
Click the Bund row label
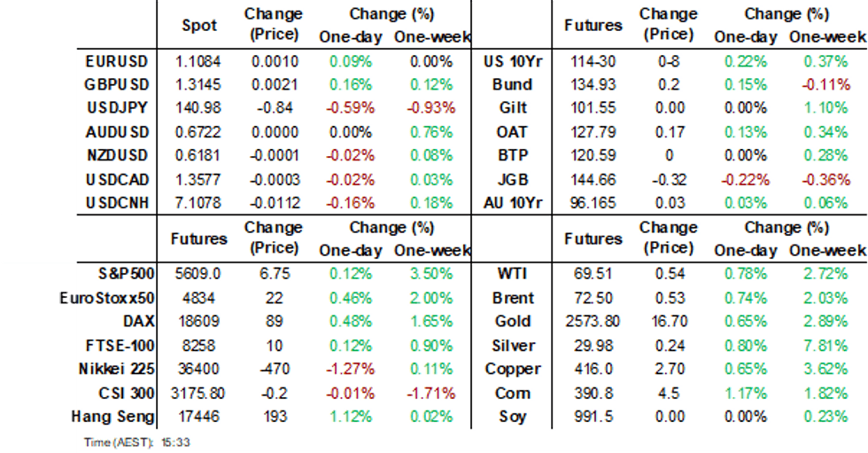click(x=513, y=85)
